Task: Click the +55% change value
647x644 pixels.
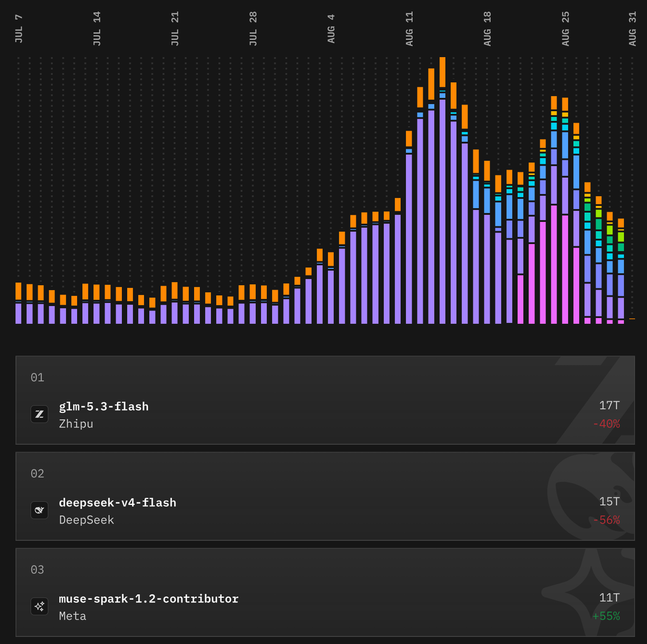Action: [x=606, y=616]
